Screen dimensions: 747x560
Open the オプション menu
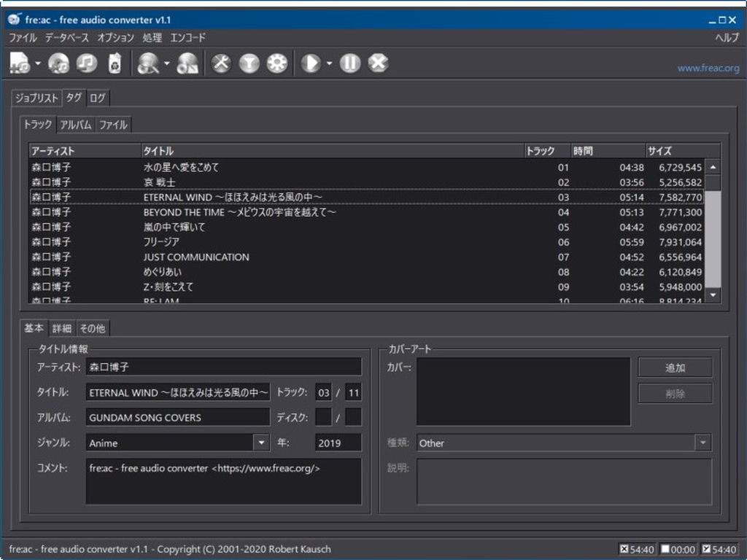click(116, 38)
